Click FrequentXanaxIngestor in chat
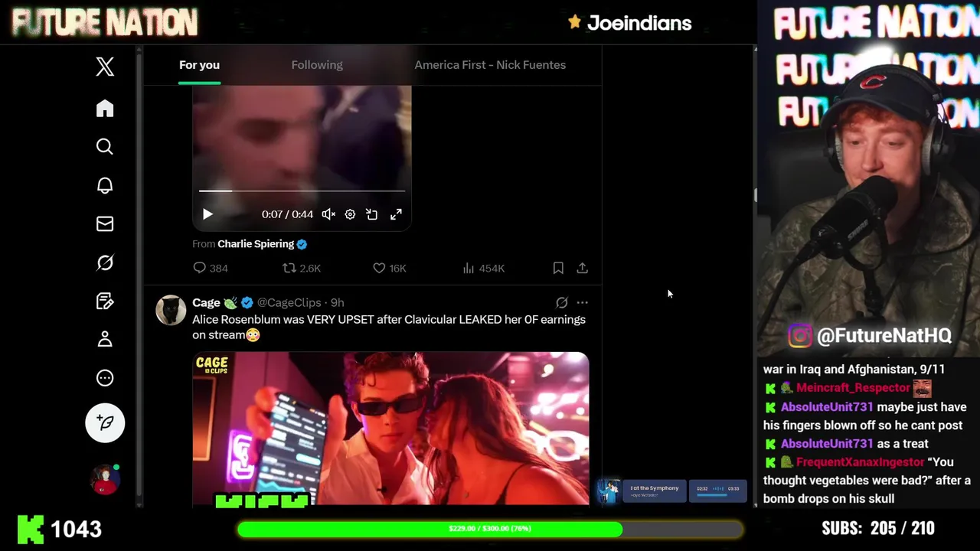Screen dimensions: 980x551 [860, 462]
